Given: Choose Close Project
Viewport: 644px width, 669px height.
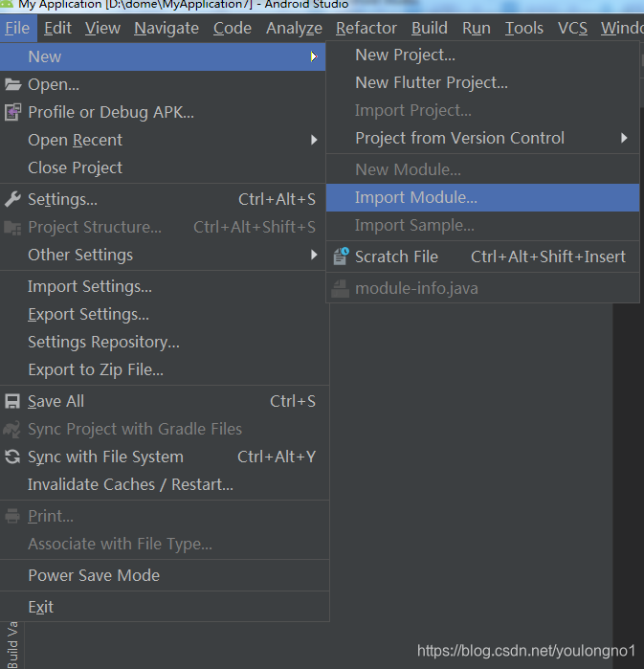Looking at the screenshot, I should coord(163,167).
